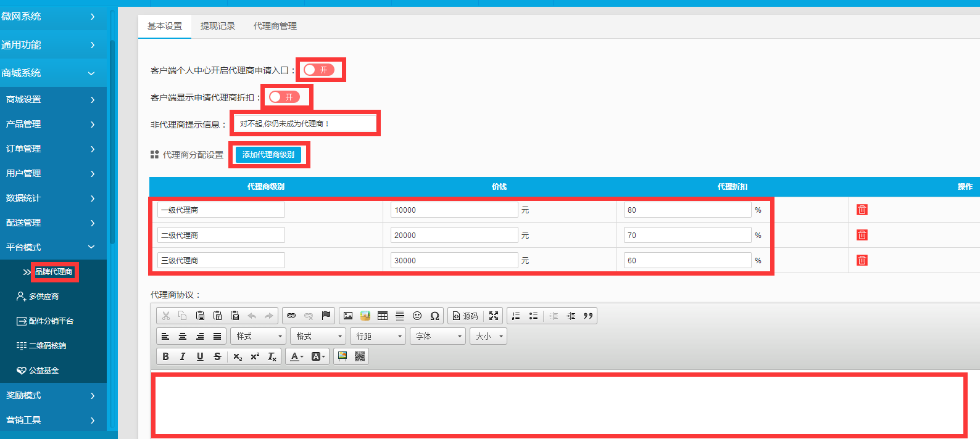Apply block quote formatting
980x439 pixels.
pyautogui.click(x=588, y=316)
